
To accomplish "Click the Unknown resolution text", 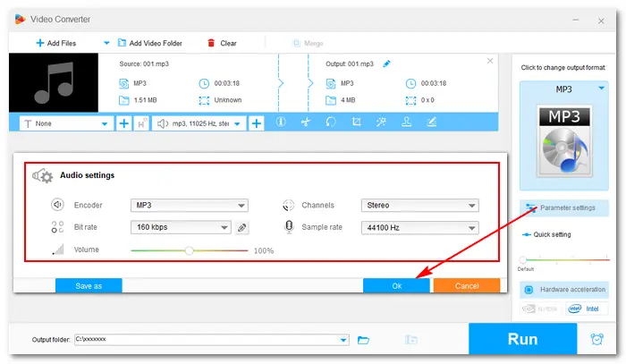I will pyautogui.click(x=228, y=100).
